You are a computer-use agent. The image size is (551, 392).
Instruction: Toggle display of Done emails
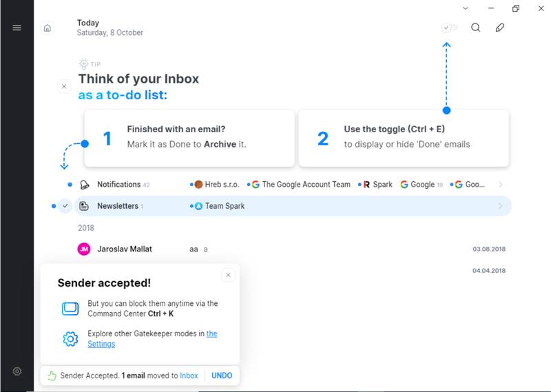click(x=450, y=28)
